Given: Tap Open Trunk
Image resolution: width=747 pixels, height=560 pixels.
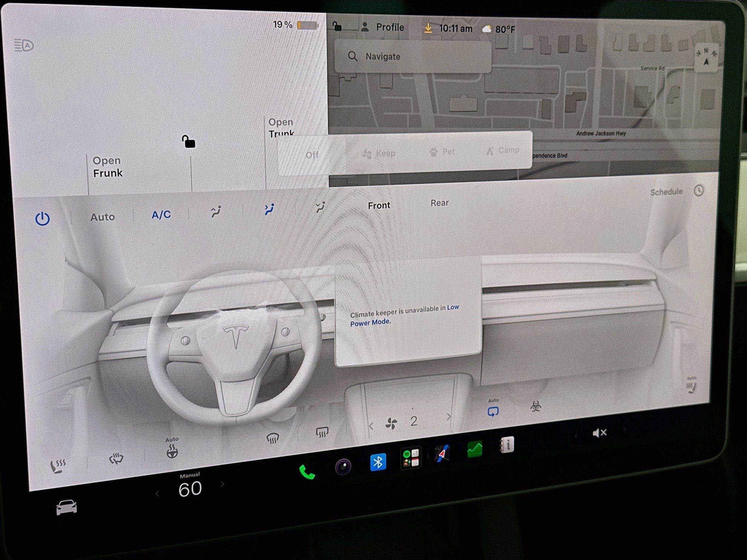Looking at the screenshot, I should tap(281, 128).
